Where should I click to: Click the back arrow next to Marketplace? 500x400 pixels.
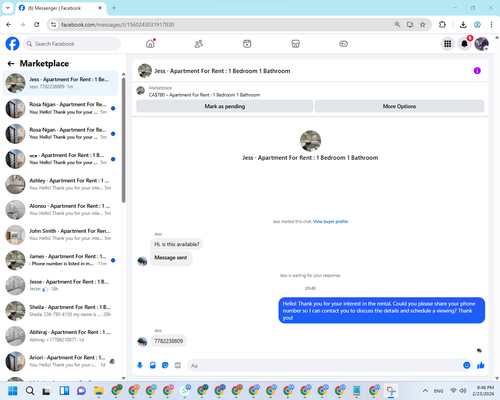(11, 63)
